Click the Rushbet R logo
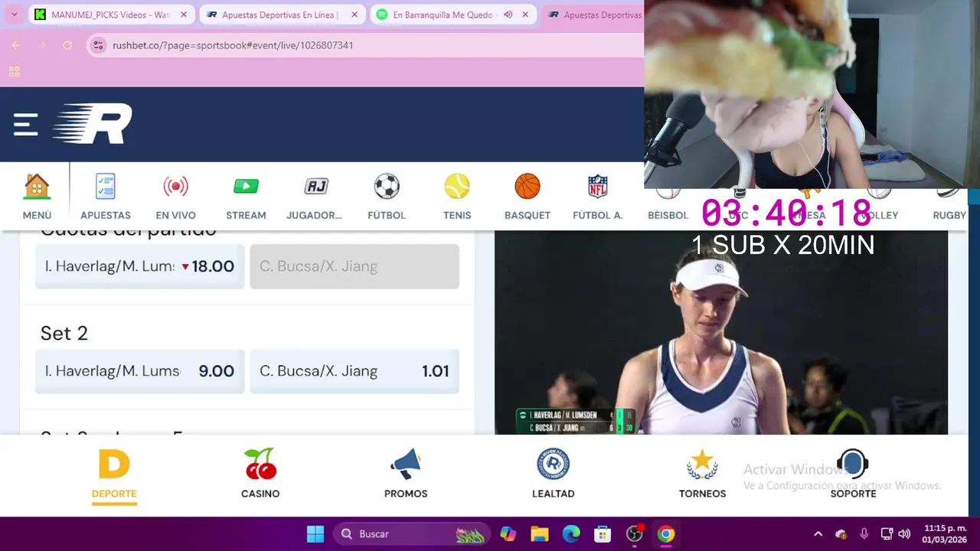This screenshot has width=980, height=551. (93, 124)
